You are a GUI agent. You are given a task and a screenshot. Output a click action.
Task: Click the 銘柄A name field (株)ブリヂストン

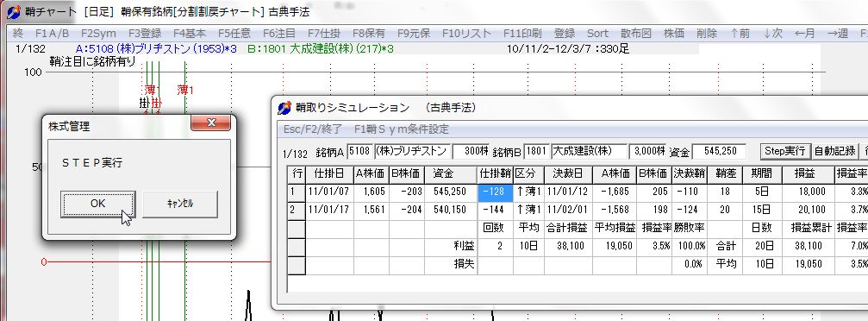[x=412, y=151]
